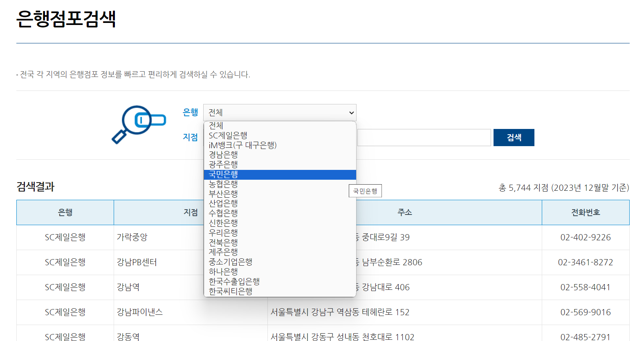Choose iM뱅크(구 대구은행) option
644x341 pixels.
click(280, 145)
